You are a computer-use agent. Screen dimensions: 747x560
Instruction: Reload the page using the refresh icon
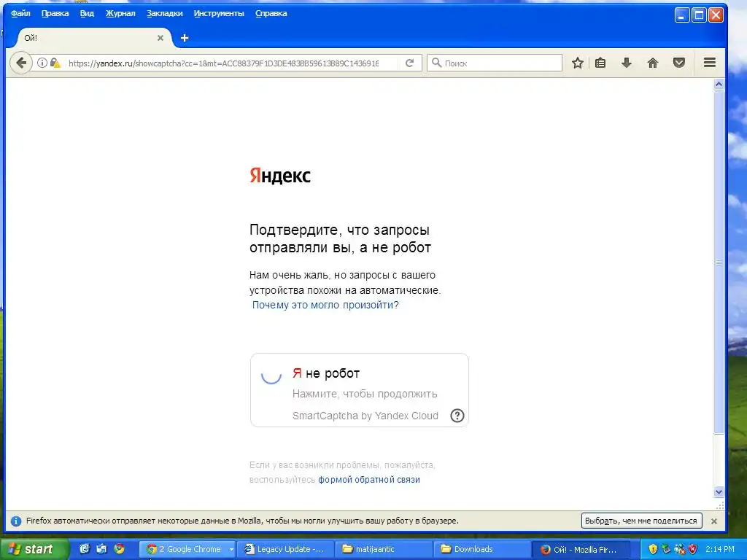[409, 63]
